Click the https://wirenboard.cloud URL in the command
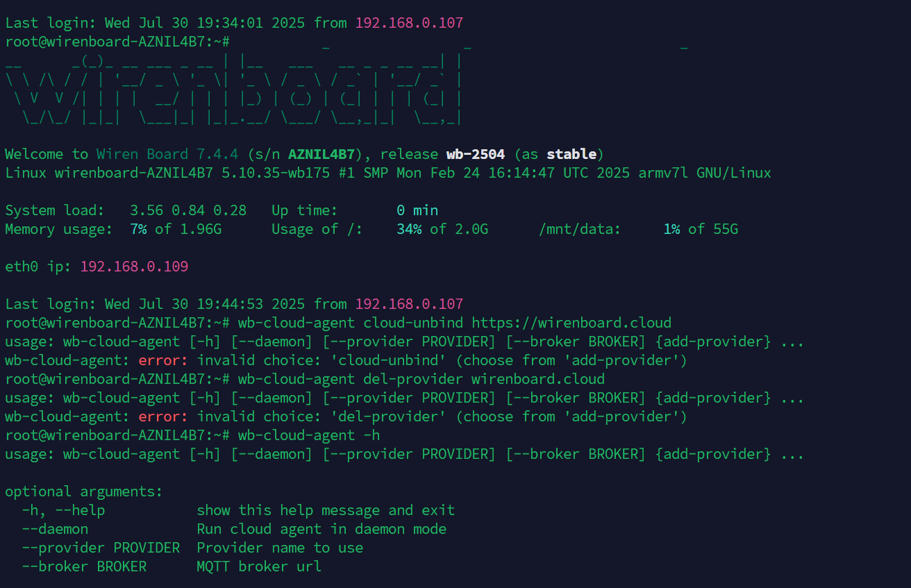Viewport: 911px width, 588px height. pos(571,323)
